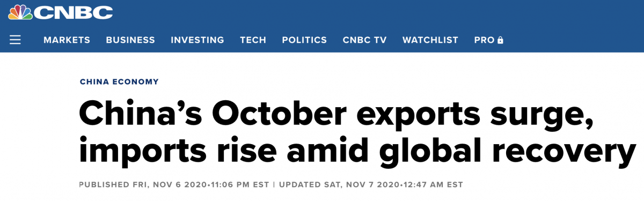Select the PRO subscription menu item
This screenshot has height=201, width=644.
click(x=489, y=40)
